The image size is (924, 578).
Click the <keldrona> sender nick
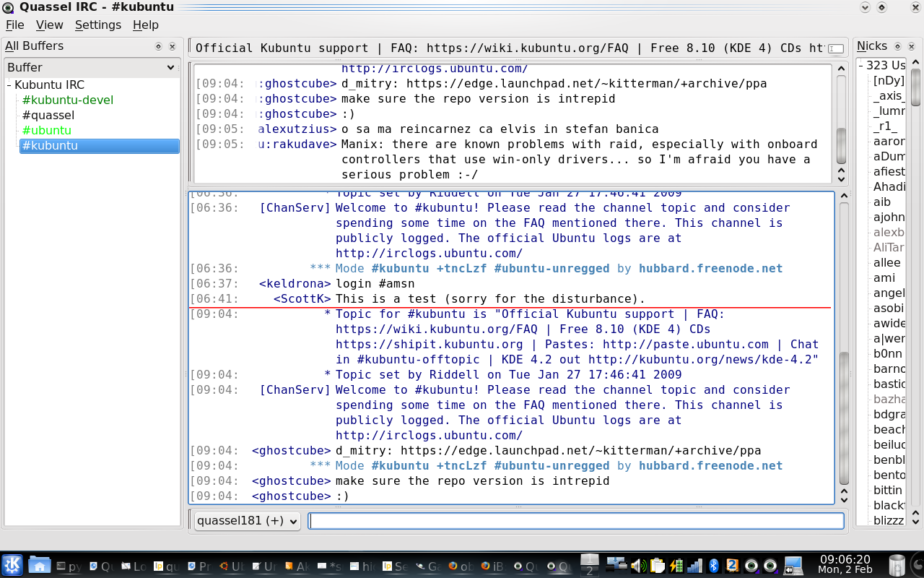click(x=295, y=283)
